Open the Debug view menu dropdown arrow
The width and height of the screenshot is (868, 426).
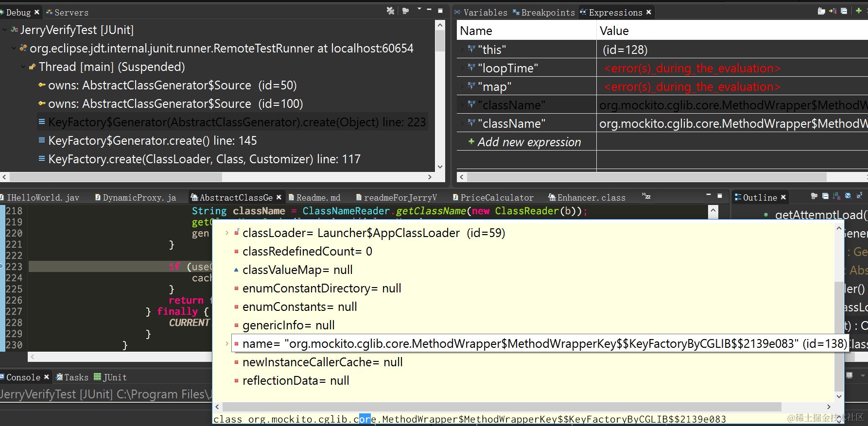point(419,9)
